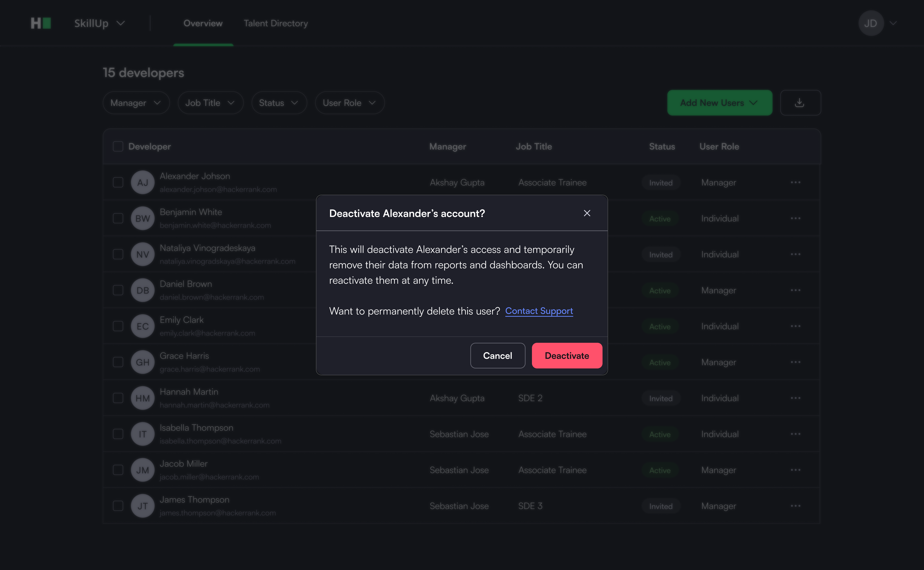Select Benjamin White's row checkbox
The width and height of the screenshot is (924, 570).
pyautogui.click(x=118, y=218)
